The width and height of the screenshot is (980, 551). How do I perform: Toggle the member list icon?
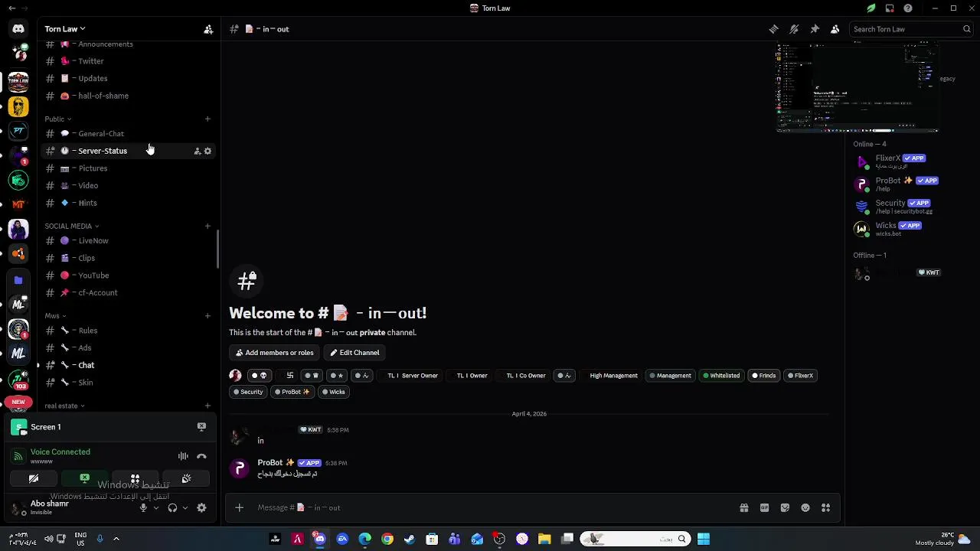835,29
